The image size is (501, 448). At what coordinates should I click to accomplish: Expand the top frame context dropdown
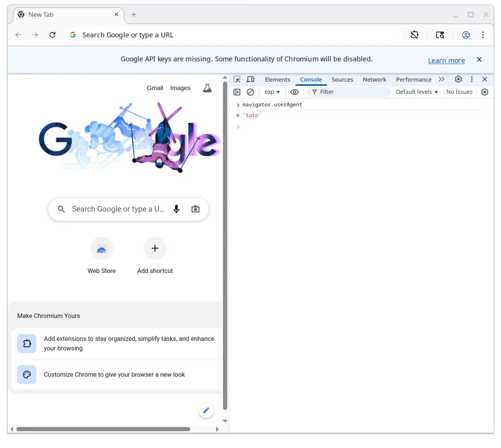coord(272,92)
